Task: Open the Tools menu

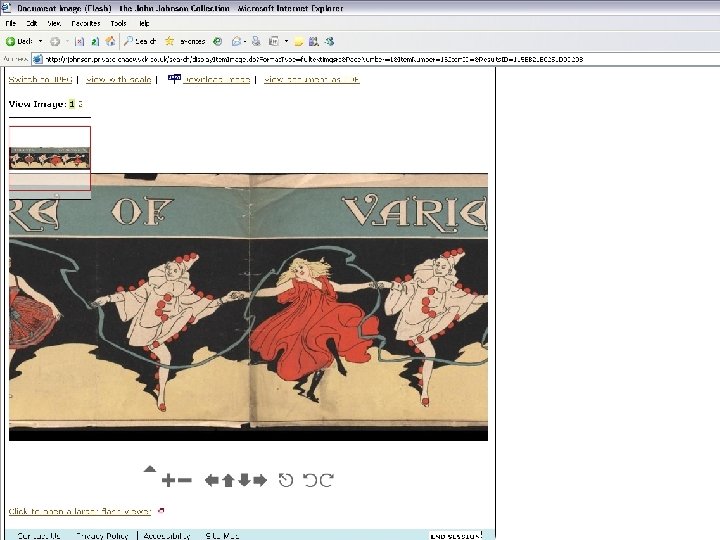Action: tap(118, 23)
